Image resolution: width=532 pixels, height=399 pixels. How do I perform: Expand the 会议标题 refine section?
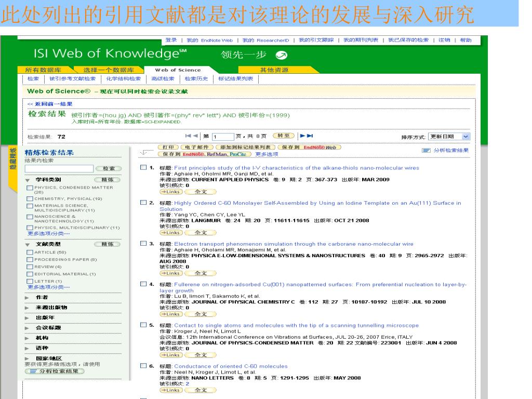click(27, 328)
